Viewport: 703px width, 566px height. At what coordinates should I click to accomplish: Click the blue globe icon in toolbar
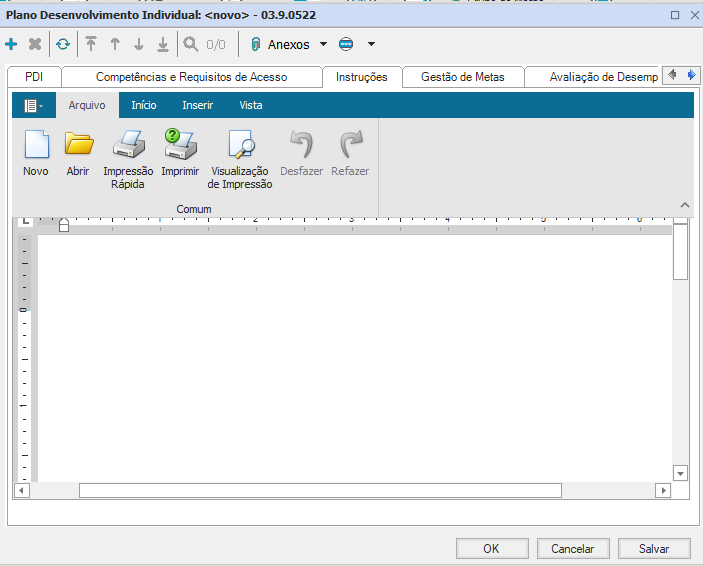[347, 45]
